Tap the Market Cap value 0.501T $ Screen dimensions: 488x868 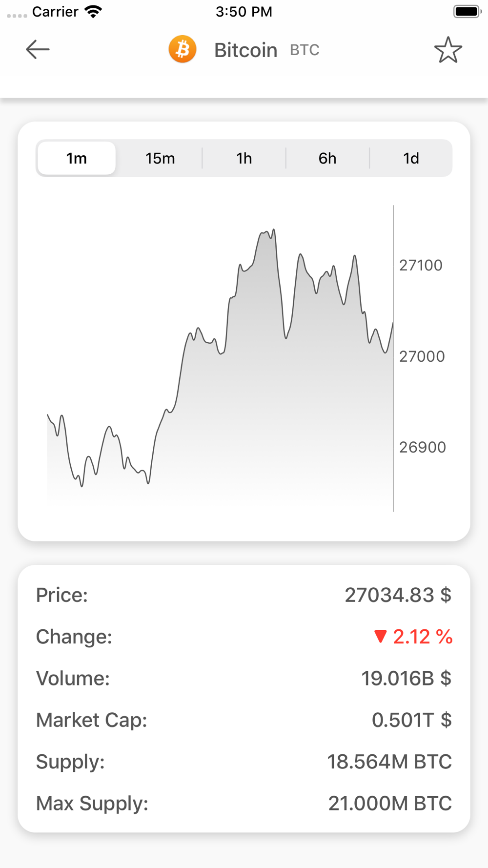[x=411, y=720]
